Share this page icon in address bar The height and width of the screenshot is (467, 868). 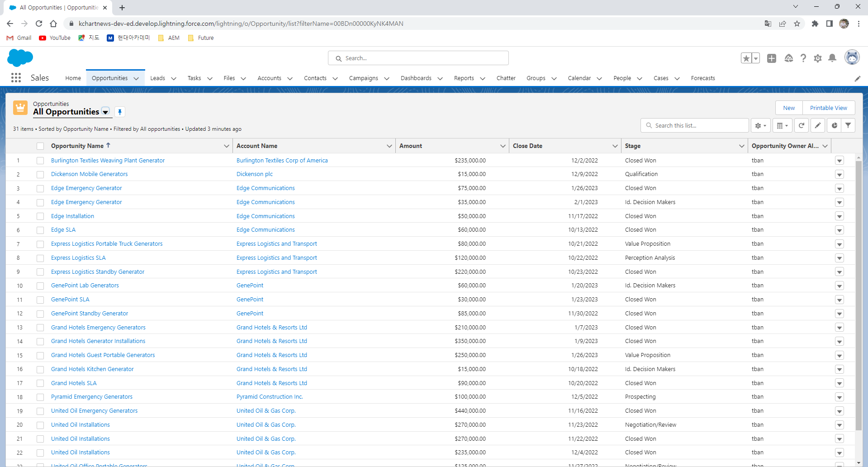(783, 24)
